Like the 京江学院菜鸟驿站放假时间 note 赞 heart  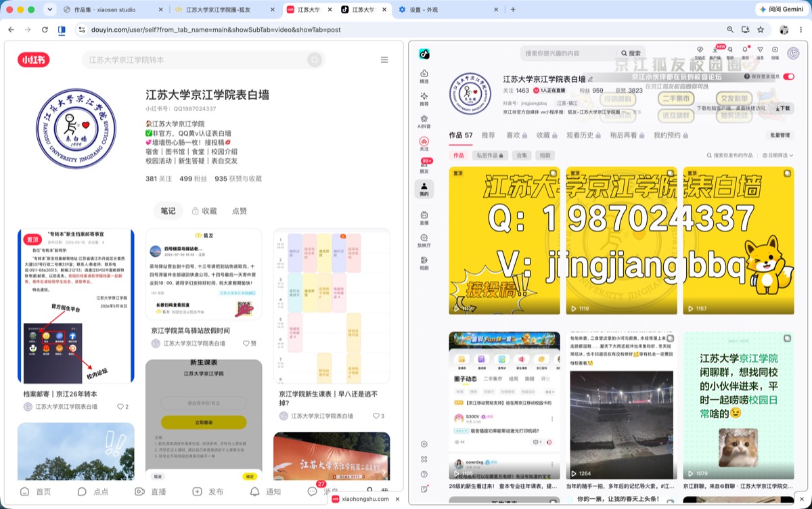pyautogui.click(x=247, y=343)
